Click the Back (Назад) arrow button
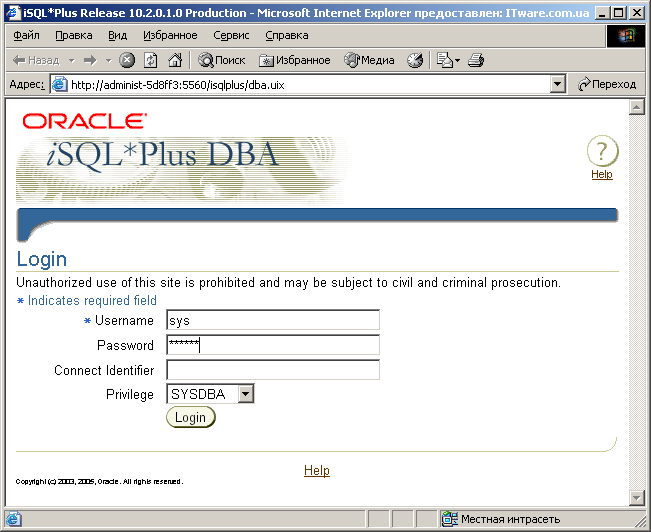The width and height of the screenshot is (651, 532). [36, 61]
